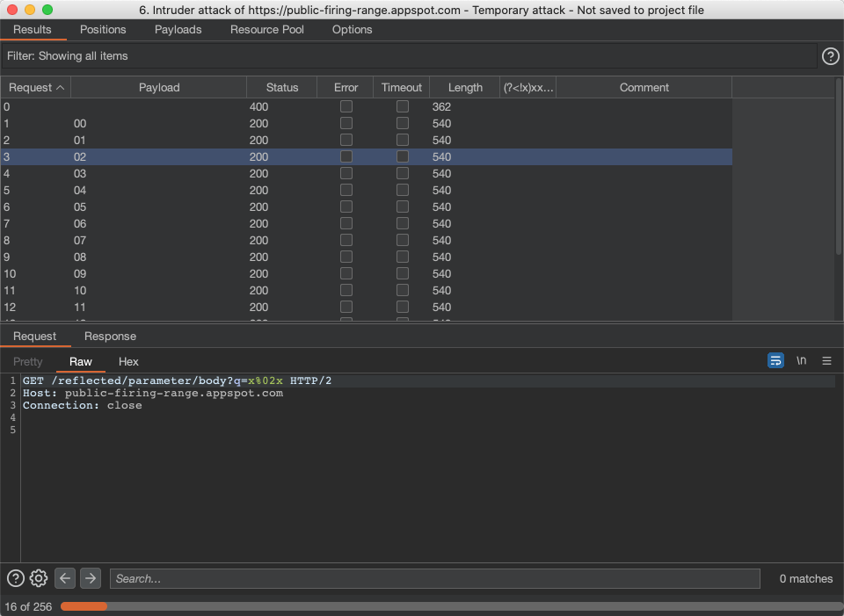This screenshot has width=844, height=616.
Task: Sort results by Status column
Action: coord(282,88)
